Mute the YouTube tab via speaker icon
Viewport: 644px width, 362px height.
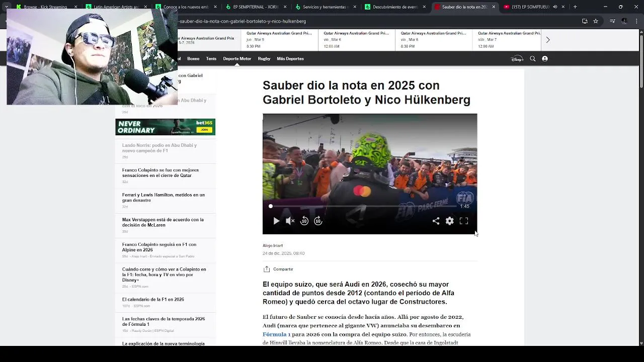(x=555, y=7)
